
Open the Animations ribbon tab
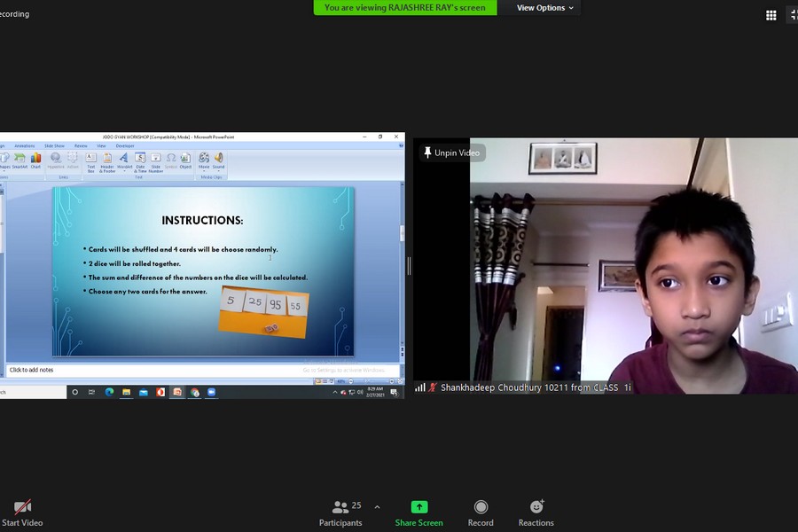24,146
